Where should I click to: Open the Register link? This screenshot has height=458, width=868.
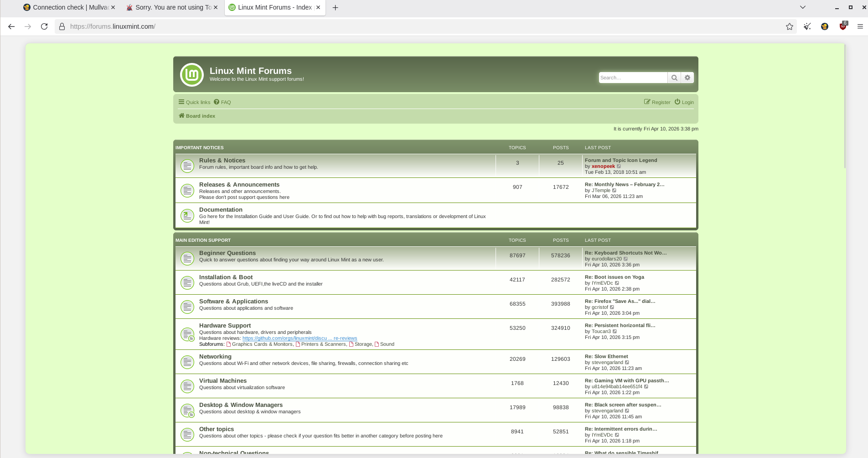click(657, 102)
